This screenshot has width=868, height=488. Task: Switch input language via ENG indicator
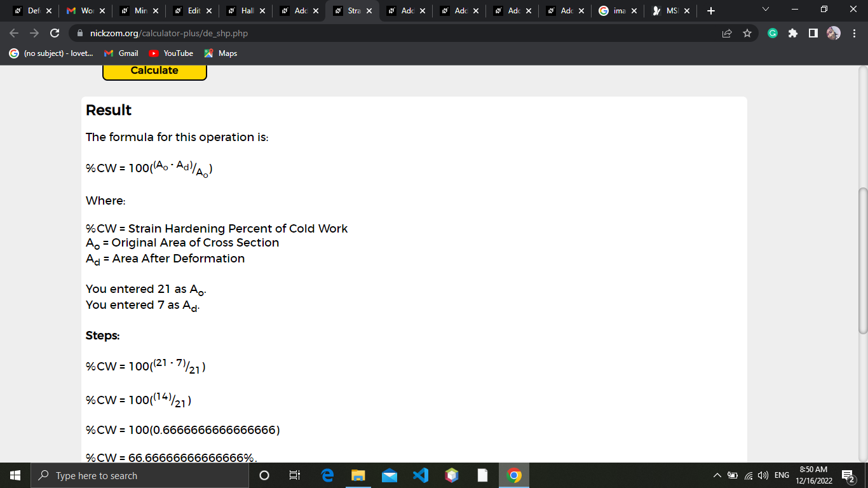tap(782, 475)
